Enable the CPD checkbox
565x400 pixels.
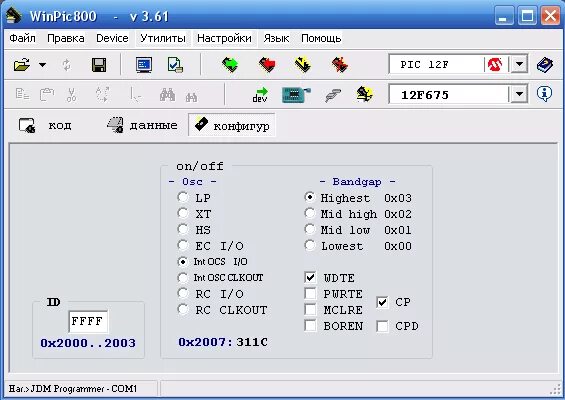point(382,326)
